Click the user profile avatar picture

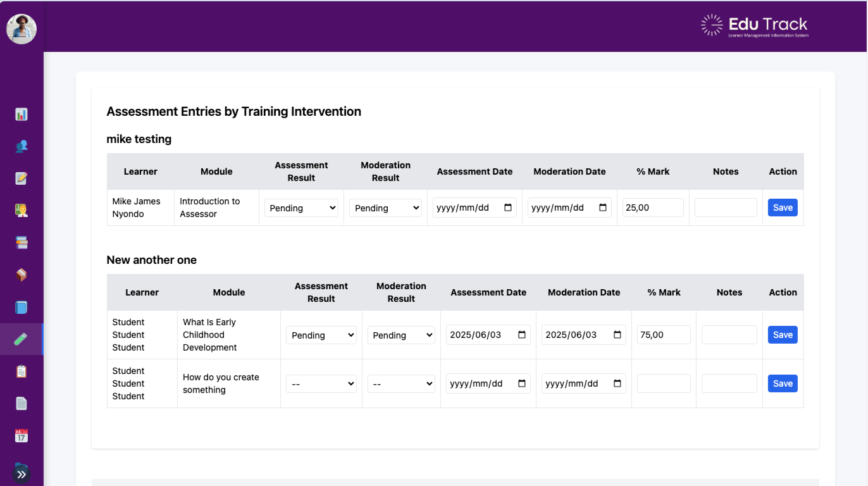pyautogui.click(x=22, y=29)
